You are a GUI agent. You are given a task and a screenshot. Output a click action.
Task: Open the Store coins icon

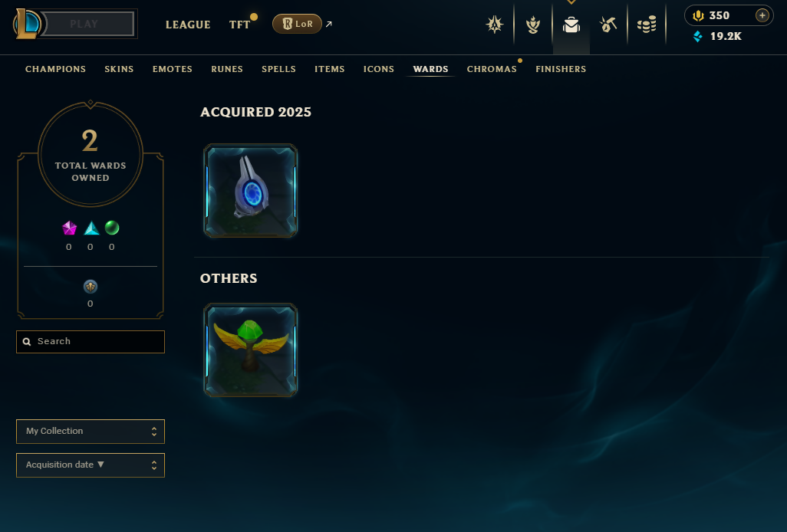(x=647, y=24)
